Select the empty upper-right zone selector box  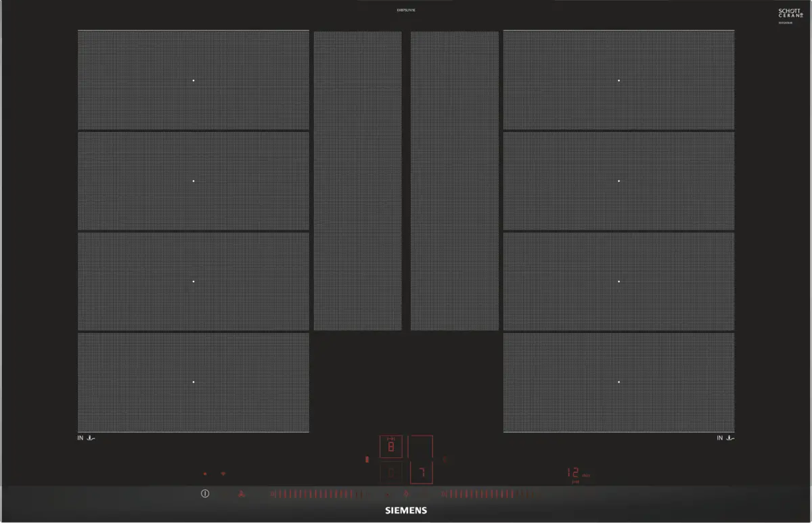click(421, 447)
